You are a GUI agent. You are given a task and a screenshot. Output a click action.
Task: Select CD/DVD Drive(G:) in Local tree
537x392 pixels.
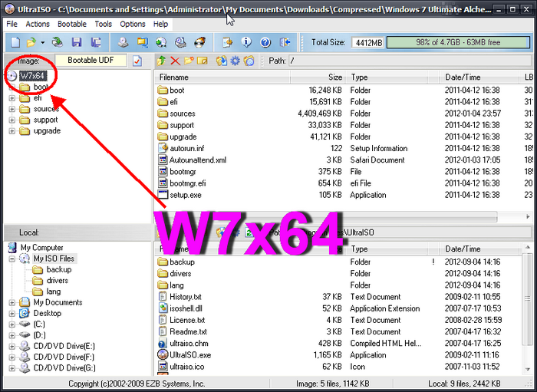pos(64,368)
